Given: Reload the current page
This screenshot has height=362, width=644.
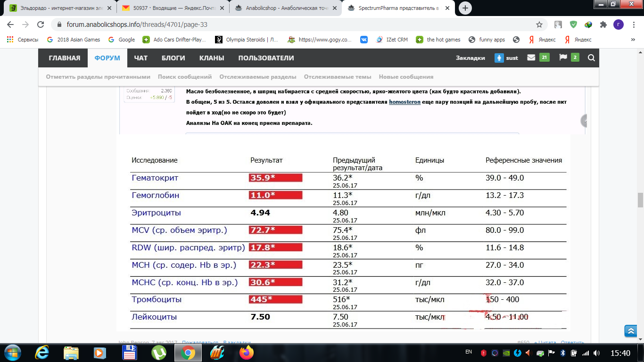Looking at the screenshot, I should [x=41, y=25].
